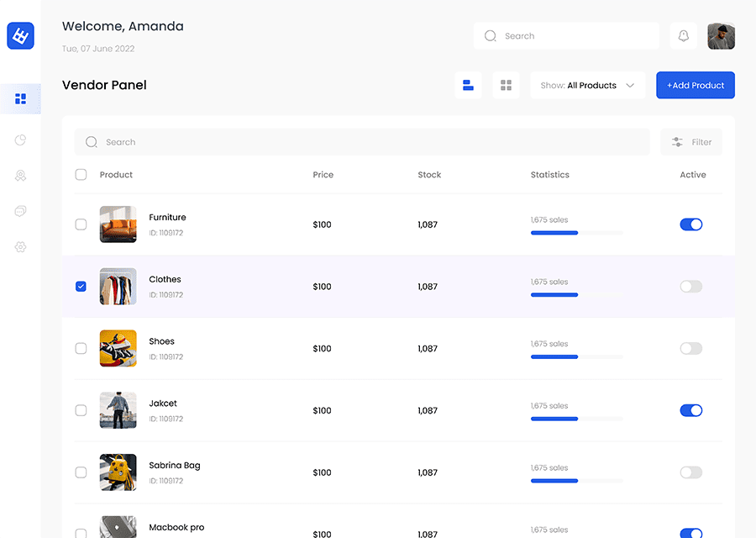
Task: Open the analytics pie chart icon
Action: [20, 140]
